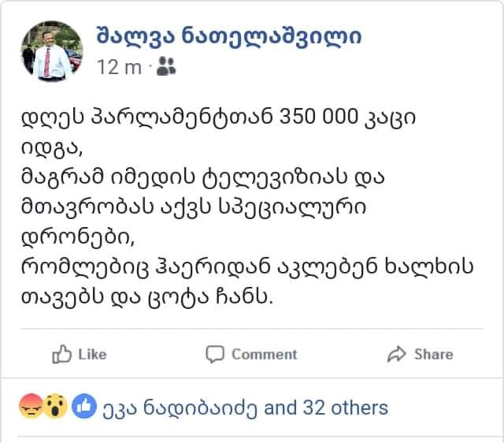Screen dimensions: 504x443
Task: Click the last line "თავებს და ცოტა ჩანს."
Action: (146, 296)
